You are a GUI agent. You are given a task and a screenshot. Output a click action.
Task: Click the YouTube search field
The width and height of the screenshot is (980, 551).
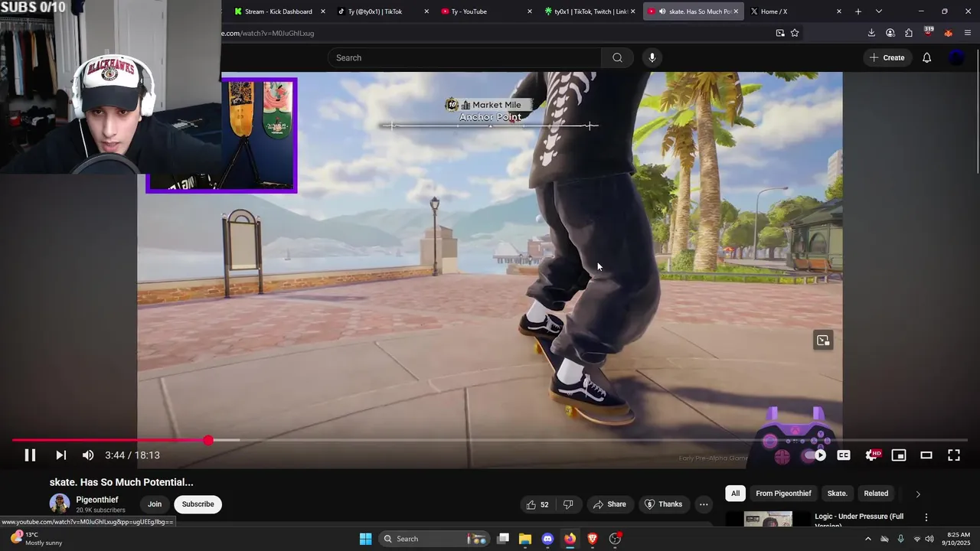pyautogui.click(x=465, y=57)
